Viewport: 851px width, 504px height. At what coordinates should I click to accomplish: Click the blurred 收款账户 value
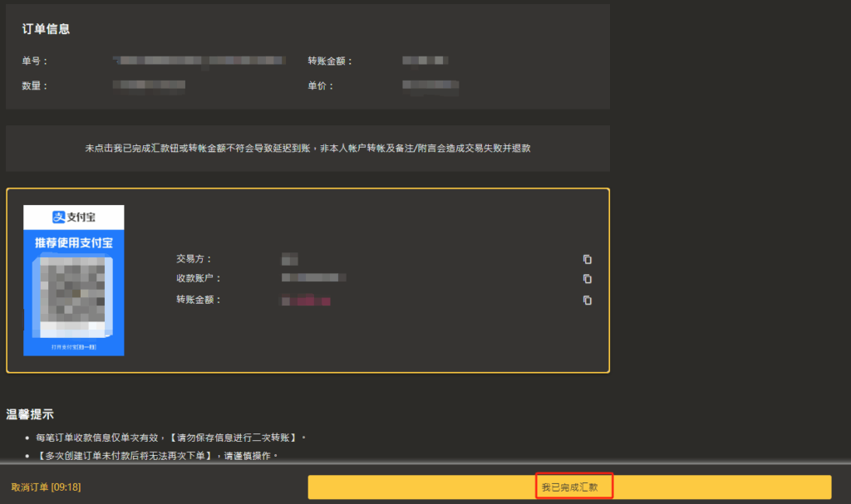(313, 277)
